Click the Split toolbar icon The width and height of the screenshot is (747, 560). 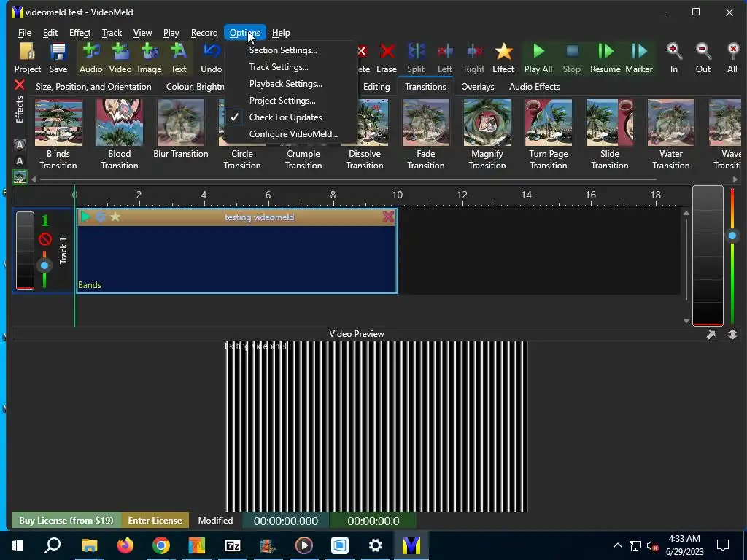click(416, 58)
